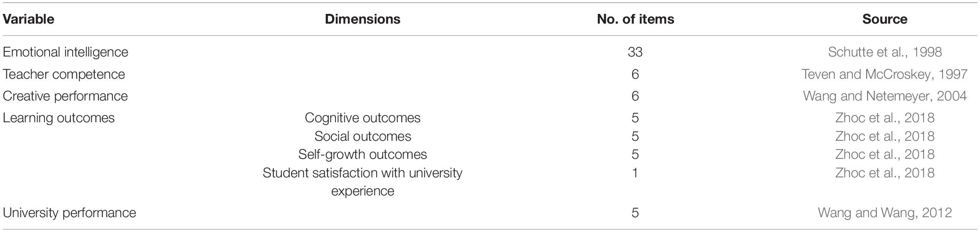Follow the Wang and Wang, 2012 citation
The height and width of the screenshot is (232, 980).
pos(885,213)
